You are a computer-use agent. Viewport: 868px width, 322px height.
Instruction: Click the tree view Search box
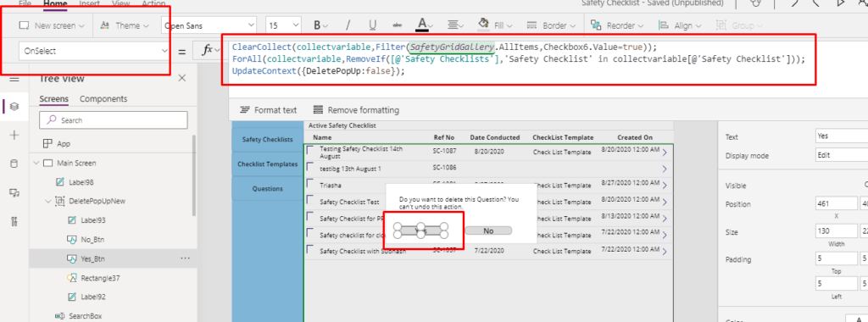click(x=114, y=120)
